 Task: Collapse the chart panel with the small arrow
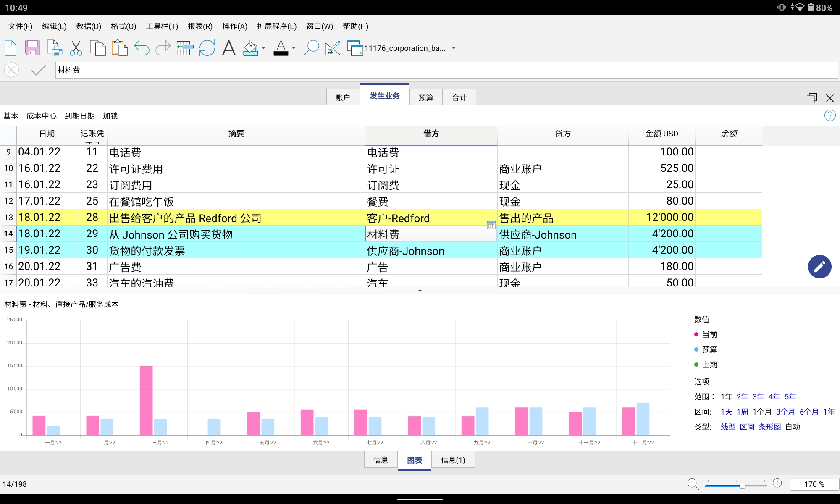420,291
